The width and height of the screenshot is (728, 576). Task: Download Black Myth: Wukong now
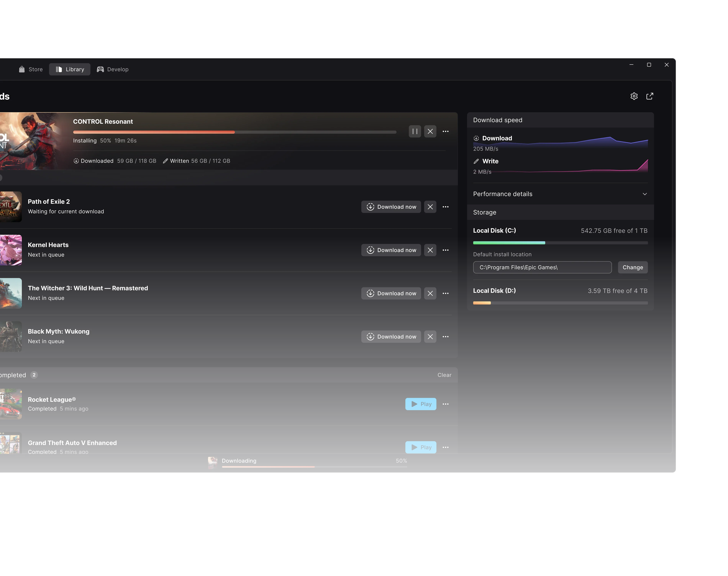pyautogui.click(x=391, y=337)
